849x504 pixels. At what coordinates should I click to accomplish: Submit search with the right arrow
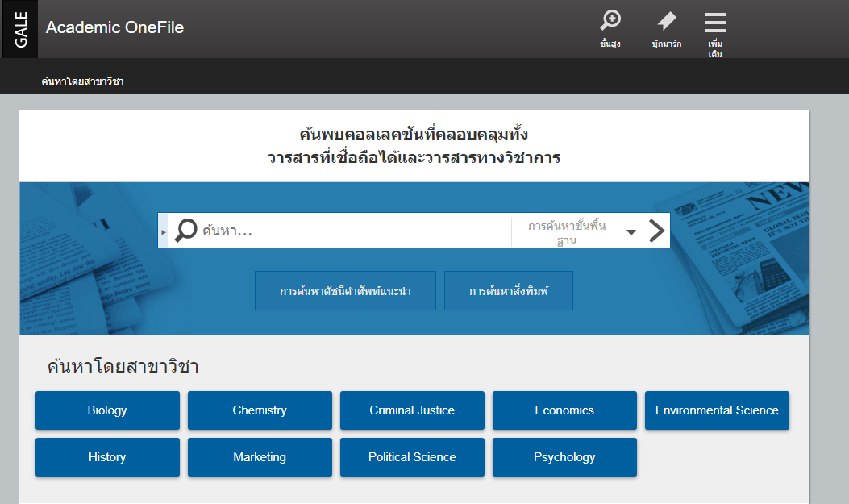[657, 231]
